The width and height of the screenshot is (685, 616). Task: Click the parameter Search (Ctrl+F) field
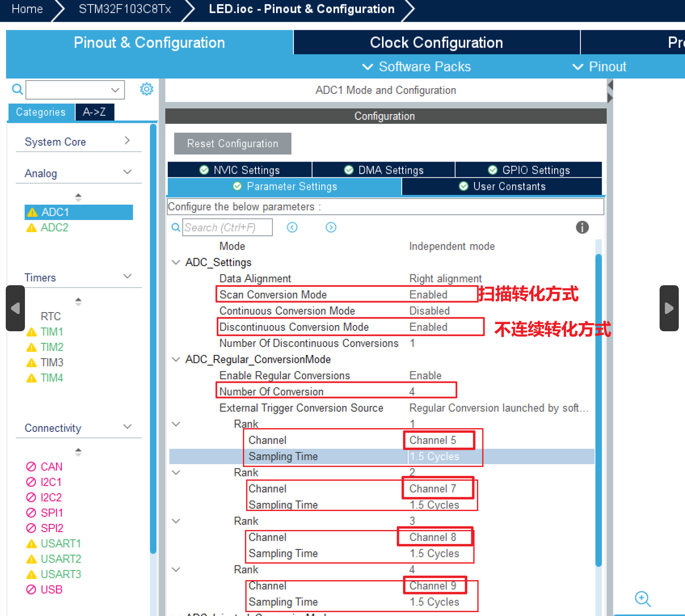tap(228, 227)
